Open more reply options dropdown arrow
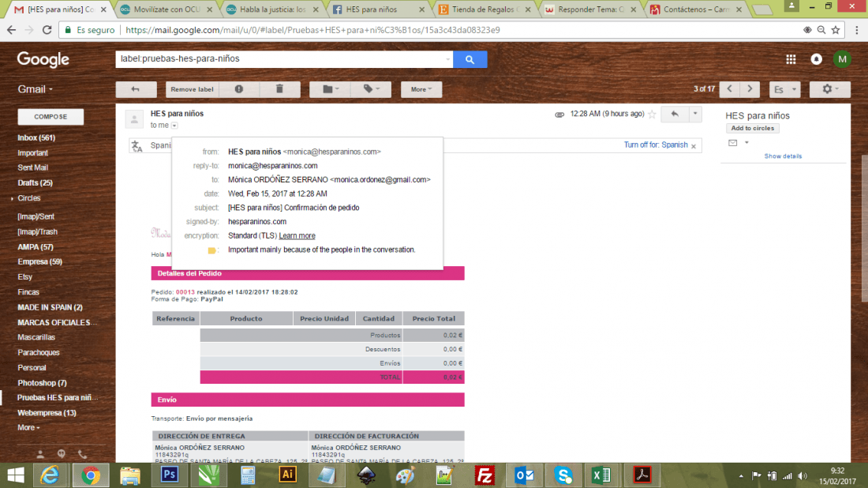 click(x=695, y=114)
